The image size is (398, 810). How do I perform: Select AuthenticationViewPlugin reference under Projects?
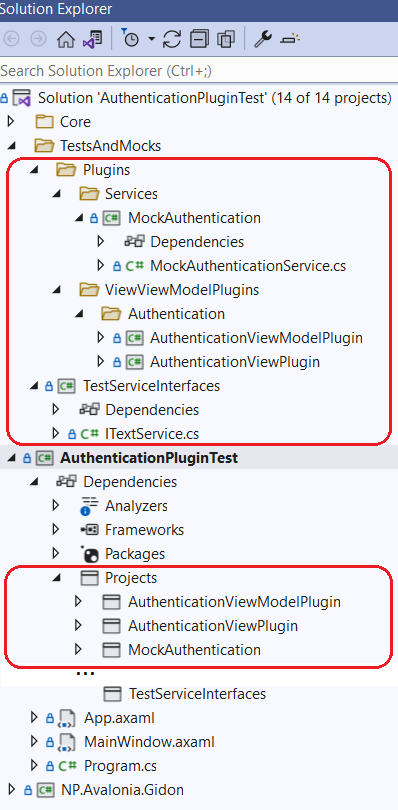(x=213, y=626)
